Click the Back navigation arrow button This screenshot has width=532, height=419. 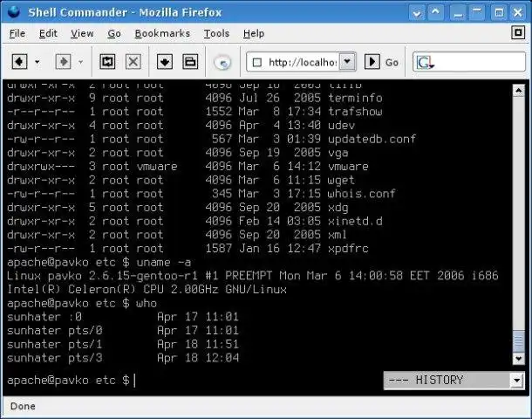click(x=20, y=62)
